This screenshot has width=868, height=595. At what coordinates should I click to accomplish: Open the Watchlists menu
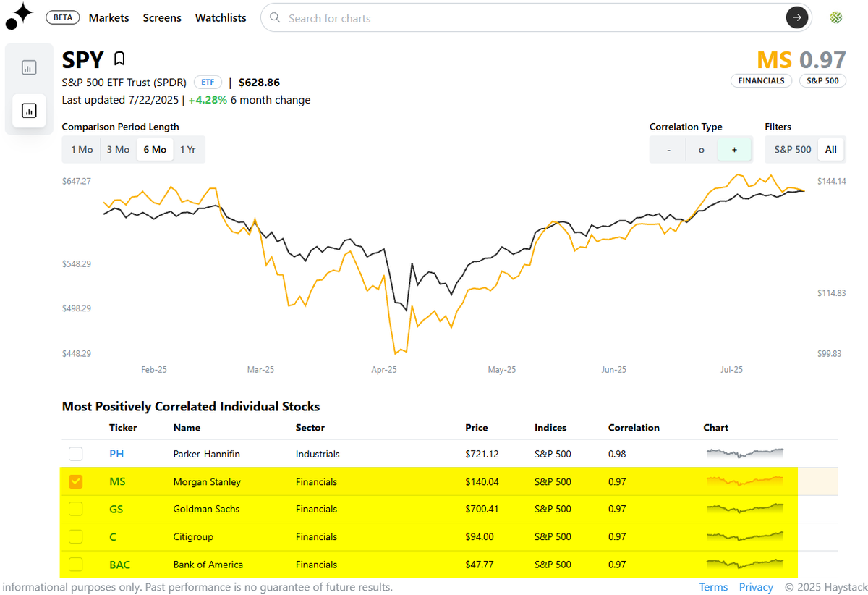point(221,17)
